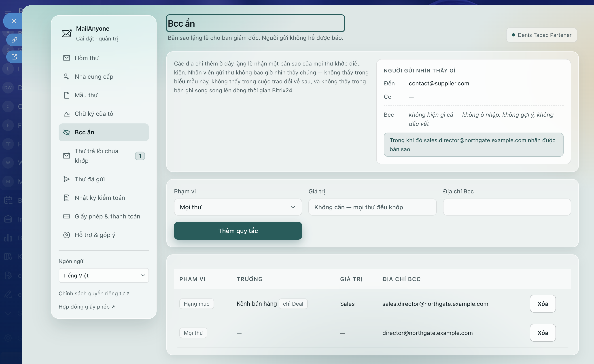Click the Địa chỉ Bcc input field
The width and height of the screenshot is (594, 364).
507,207
